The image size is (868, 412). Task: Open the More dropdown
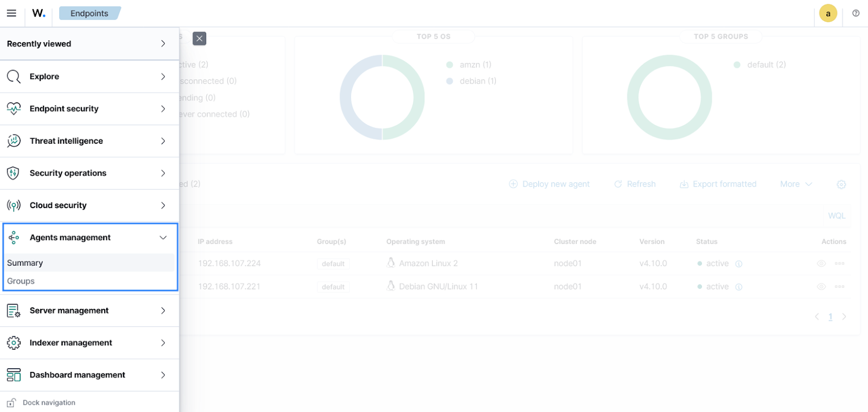796,184
